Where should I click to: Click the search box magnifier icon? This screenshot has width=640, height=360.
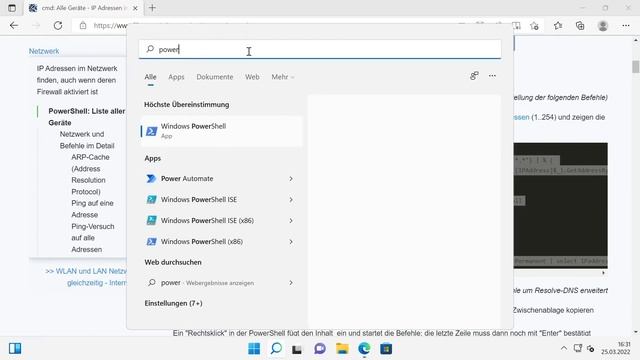click(x=150, y=49)
